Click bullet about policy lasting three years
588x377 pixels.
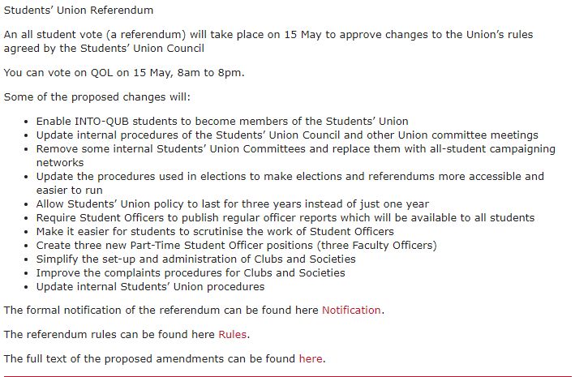(x=233, y=204)
